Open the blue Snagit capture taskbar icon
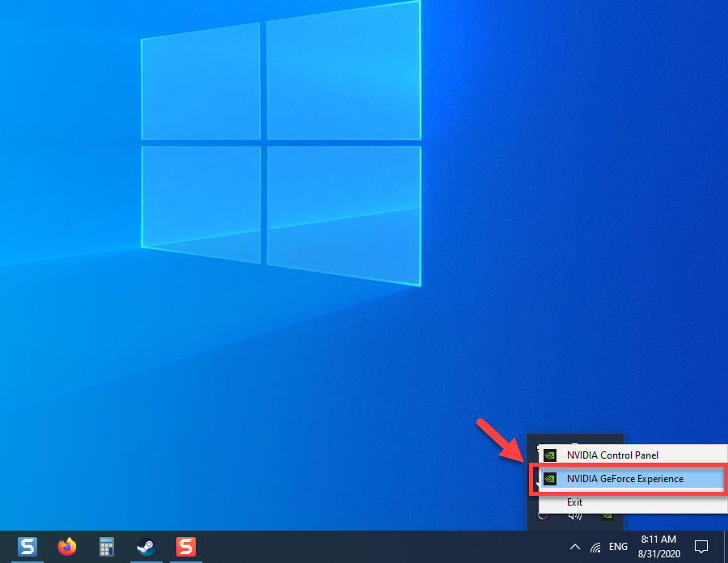This screenshot has width=728, height=563. (x=28, y=547)
